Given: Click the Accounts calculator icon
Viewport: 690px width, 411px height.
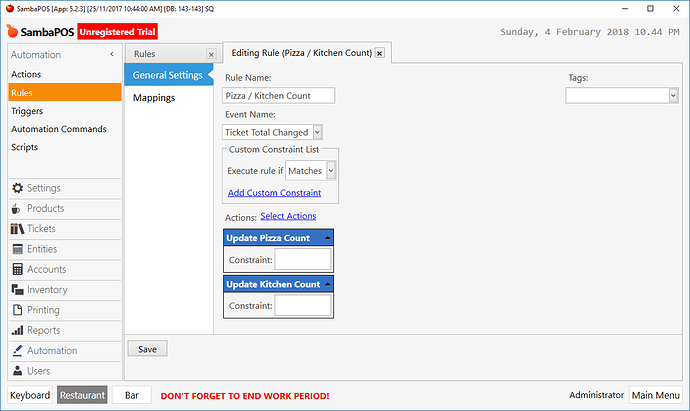Looking at the screenshot, I should [18, 269].
